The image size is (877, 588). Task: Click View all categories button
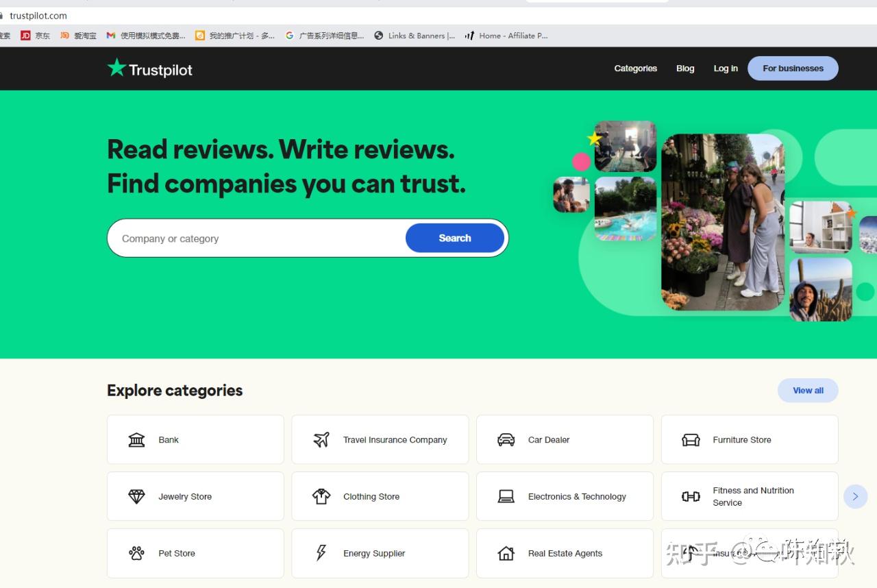tap(808, 391)
